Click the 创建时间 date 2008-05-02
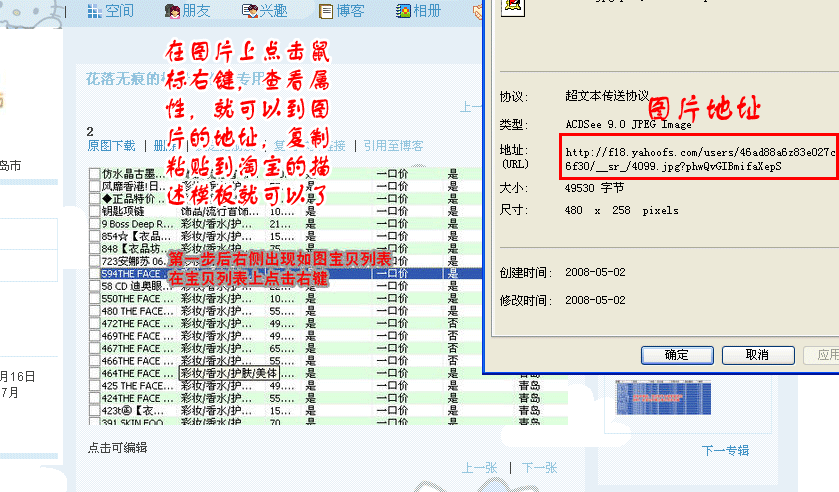This screenshot has width=839, height=492. (x=595, y=272)
